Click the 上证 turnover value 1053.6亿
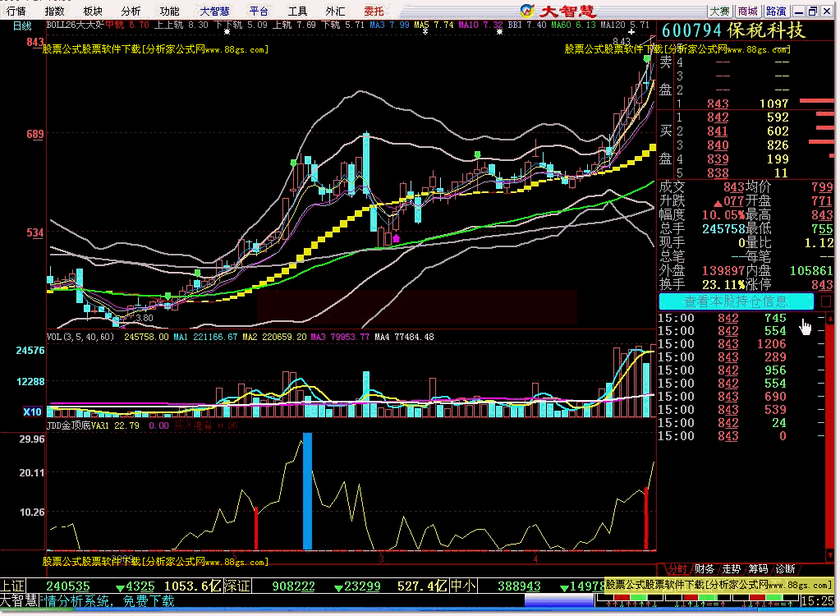The height and width of the screenshot is (616, 840). click(x=192, y=586)
